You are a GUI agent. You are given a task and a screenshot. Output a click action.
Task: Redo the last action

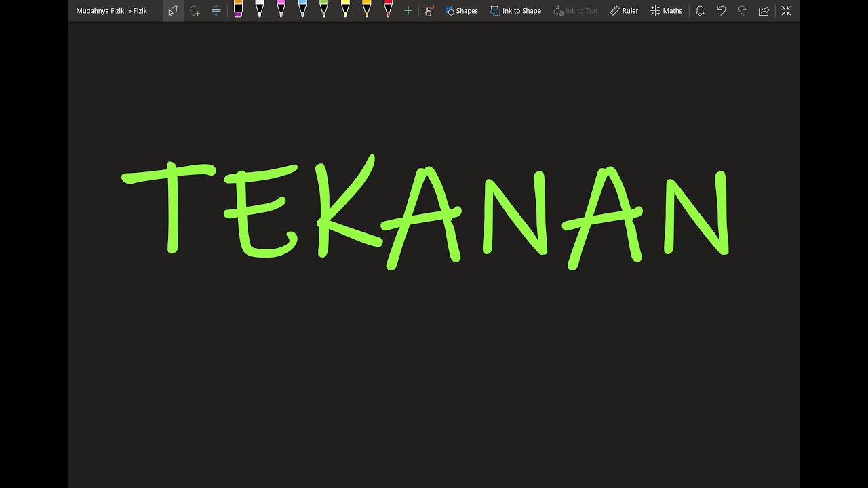743,10
